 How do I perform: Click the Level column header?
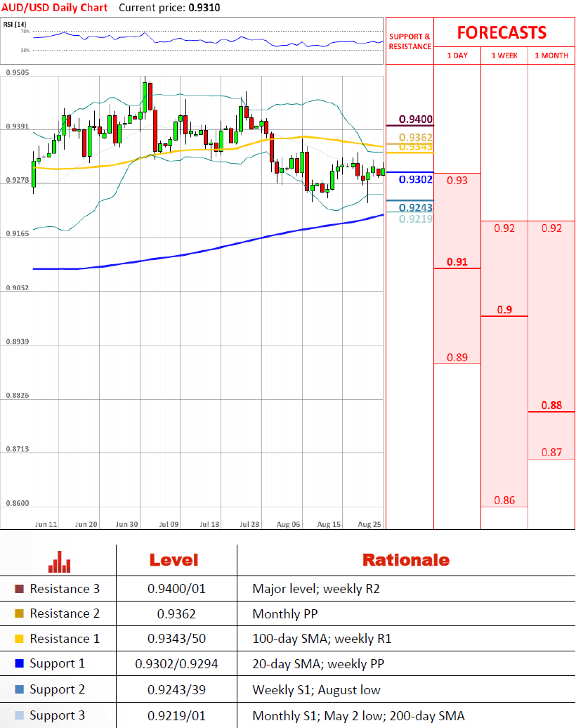174,560
